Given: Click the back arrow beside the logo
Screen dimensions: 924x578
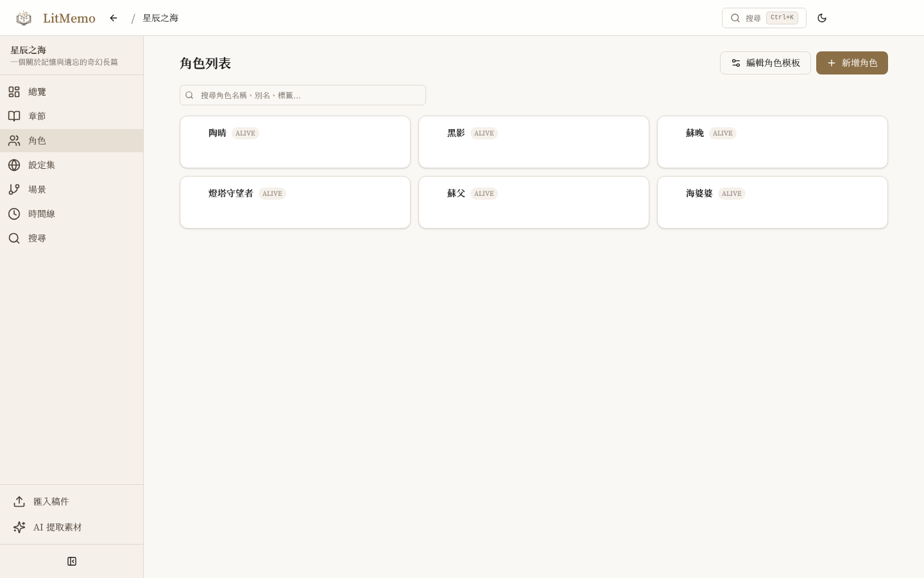Looking at the screenshot, I should pos(114,18).
